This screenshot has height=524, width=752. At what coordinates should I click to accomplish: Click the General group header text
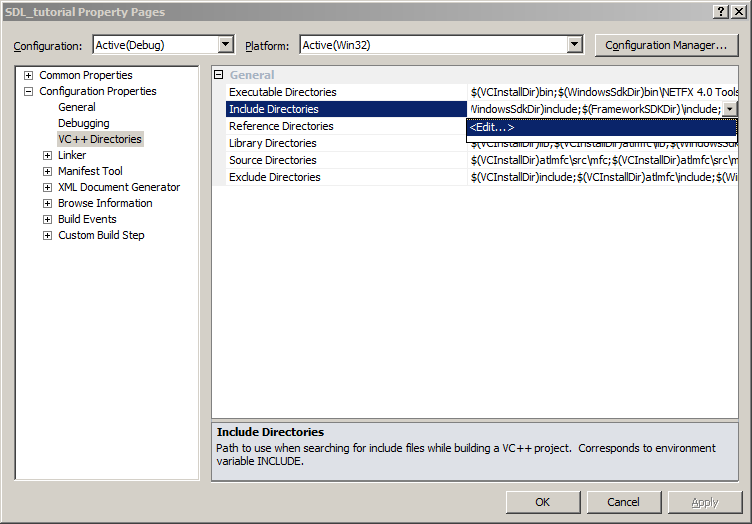(x=252, y=75)
